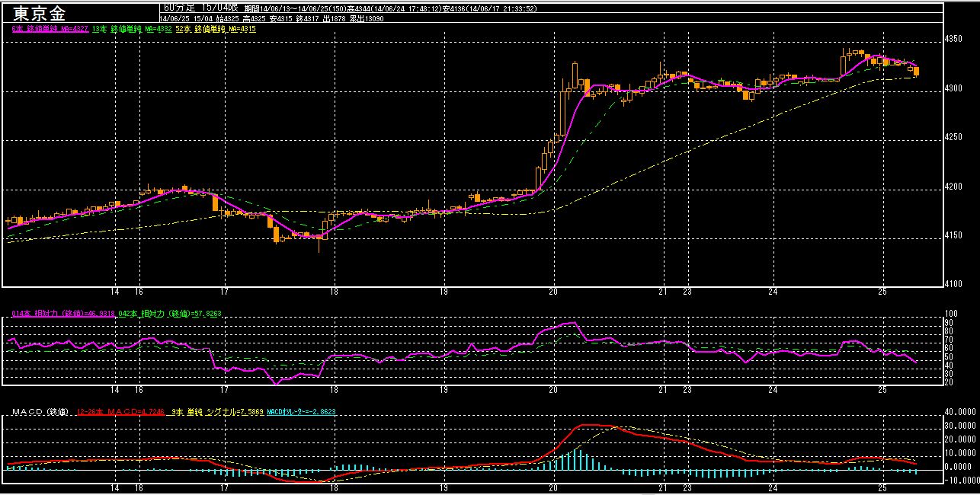
Task: Click date 18 below the price chart
Action: 334,292
